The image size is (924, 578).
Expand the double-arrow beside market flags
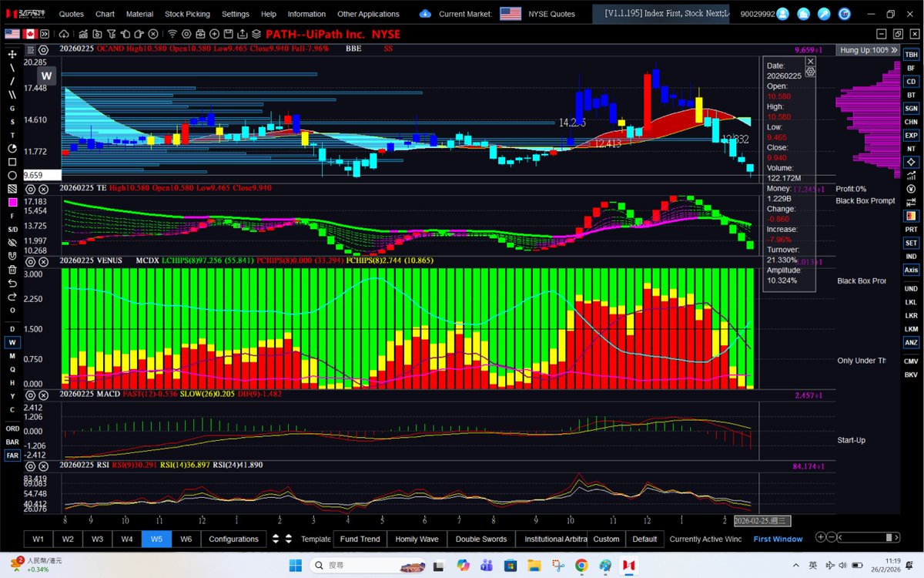[45, 34]
